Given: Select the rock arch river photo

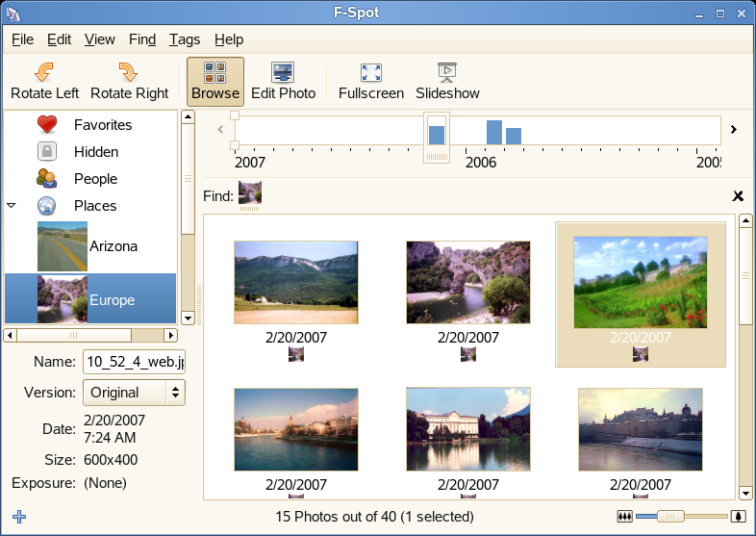Looking at the screenshot, I should pos(468,282).
